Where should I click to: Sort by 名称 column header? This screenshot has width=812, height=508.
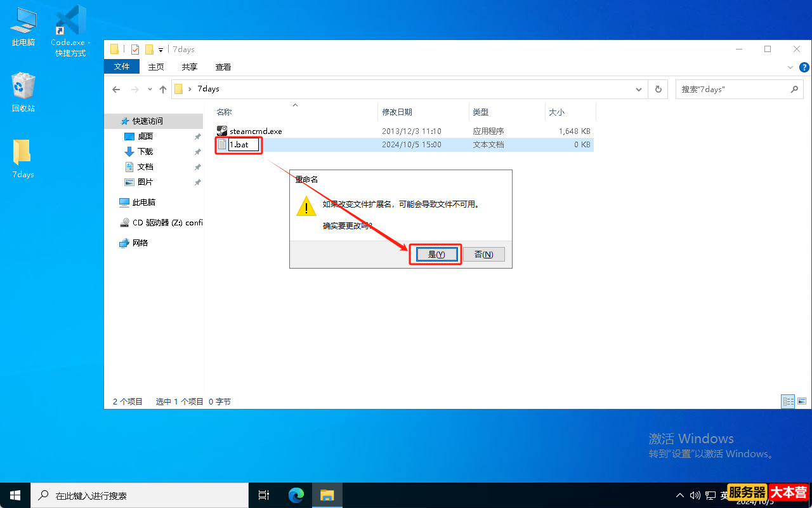[x=225, y=112]
